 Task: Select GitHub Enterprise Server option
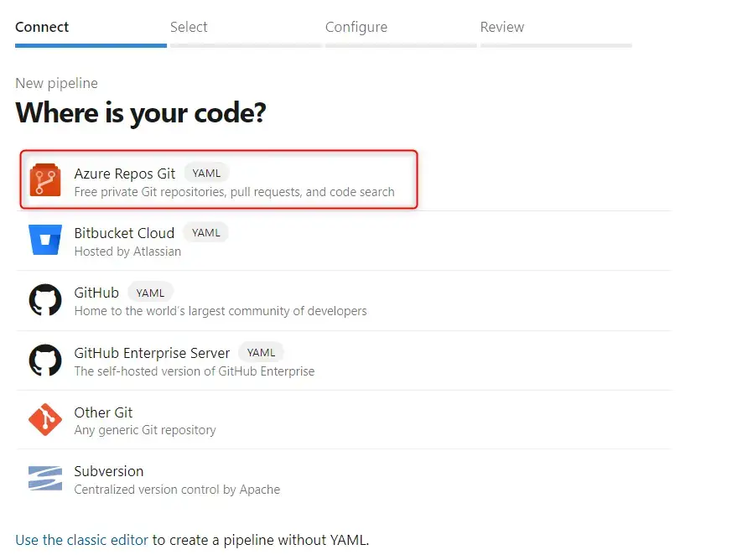click(x=344, y=360)
